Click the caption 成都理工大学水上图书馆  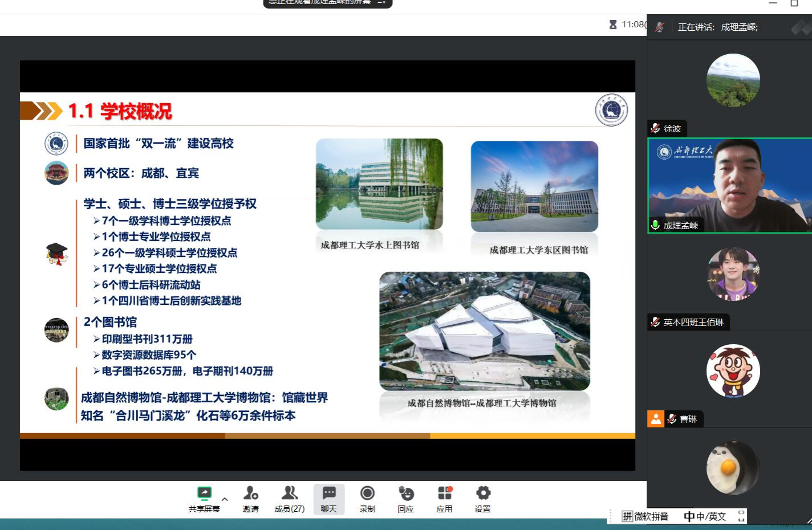[370, 245]
